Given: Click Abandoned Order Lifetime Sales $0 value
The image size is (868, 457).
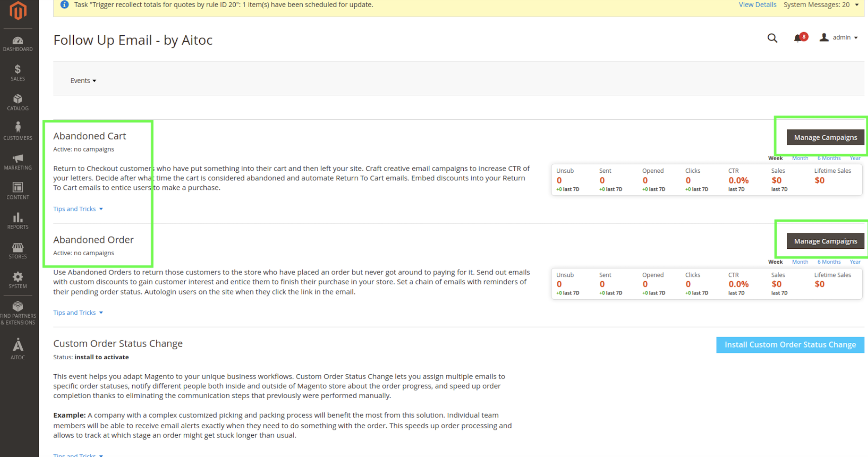Looking at the screenshot, I should (x=819, y=284).
